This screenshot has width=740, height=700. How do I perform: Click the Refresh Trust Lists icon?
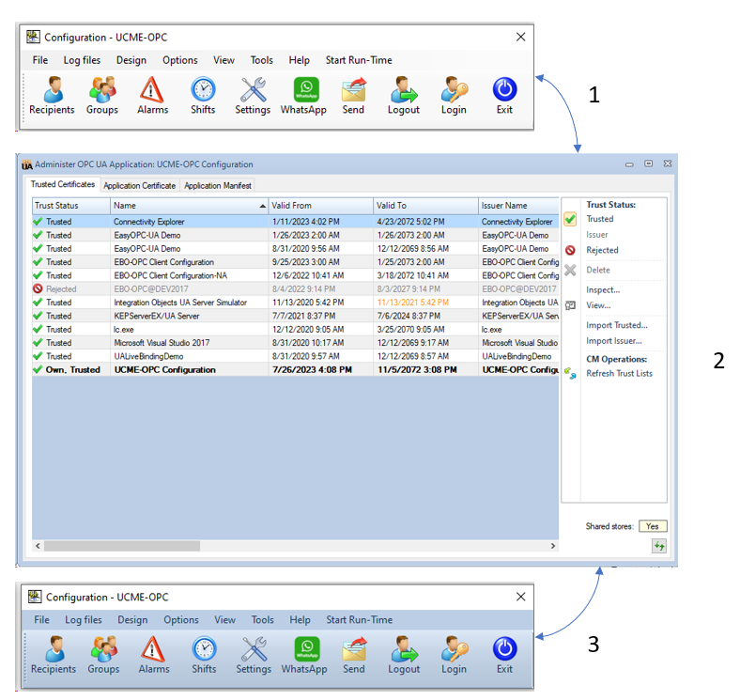click(x=570, y=374)
